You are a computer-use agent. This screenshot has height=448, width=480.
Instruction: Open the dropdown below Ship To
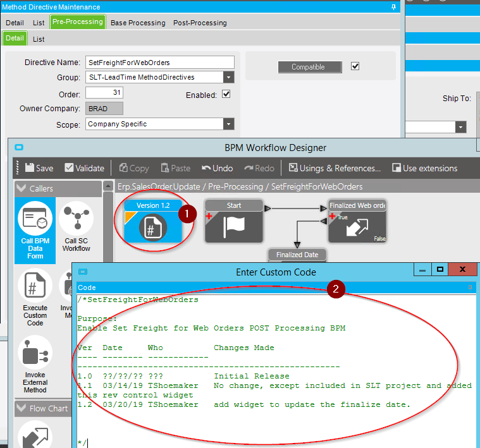click(461, 127)
